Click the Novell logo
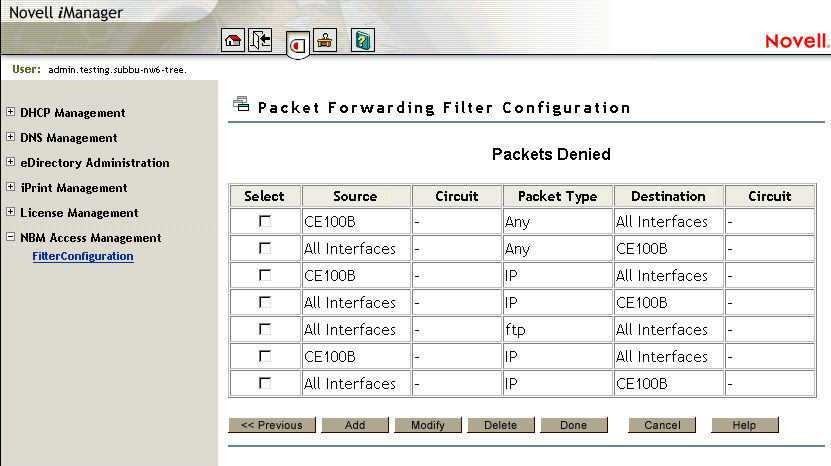The width and height of the screenshot is (831, 466). 797,41
